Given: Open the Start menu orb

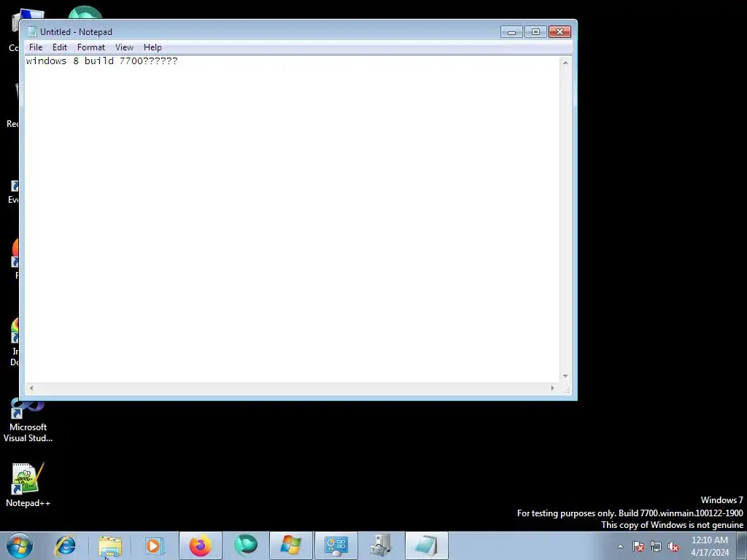Looking at the screenshot, I should point(20,545).
